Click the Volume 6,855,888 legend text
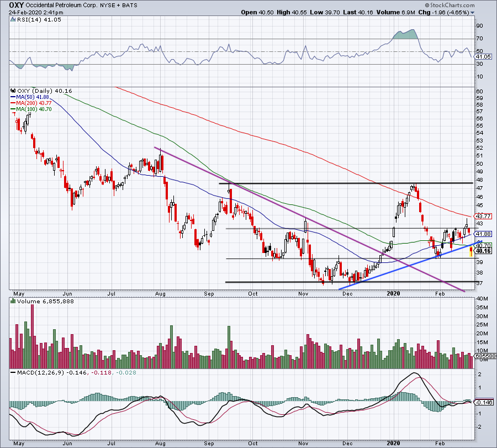This screenshot has height=448, width=497. coord(45,301)
